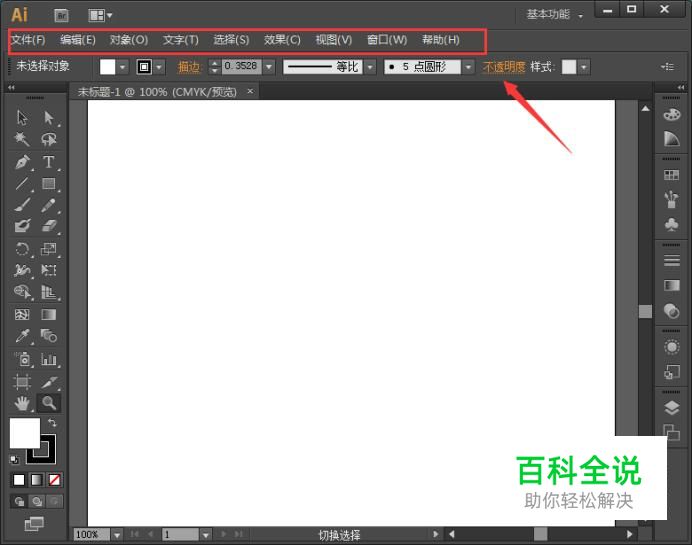
Task: Open stroke weight dropdown
Action: pyautogui.click(x=269, y=67)
